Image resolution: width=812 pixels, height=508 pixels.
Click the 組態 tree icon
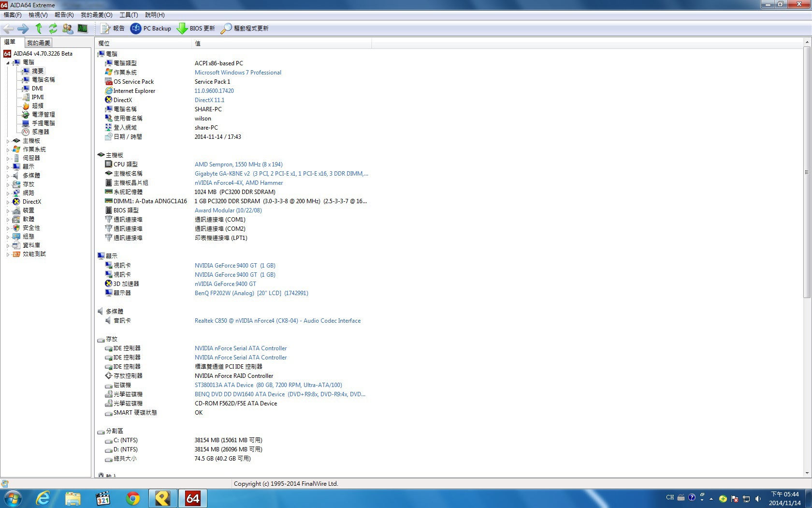click(16, 237)
